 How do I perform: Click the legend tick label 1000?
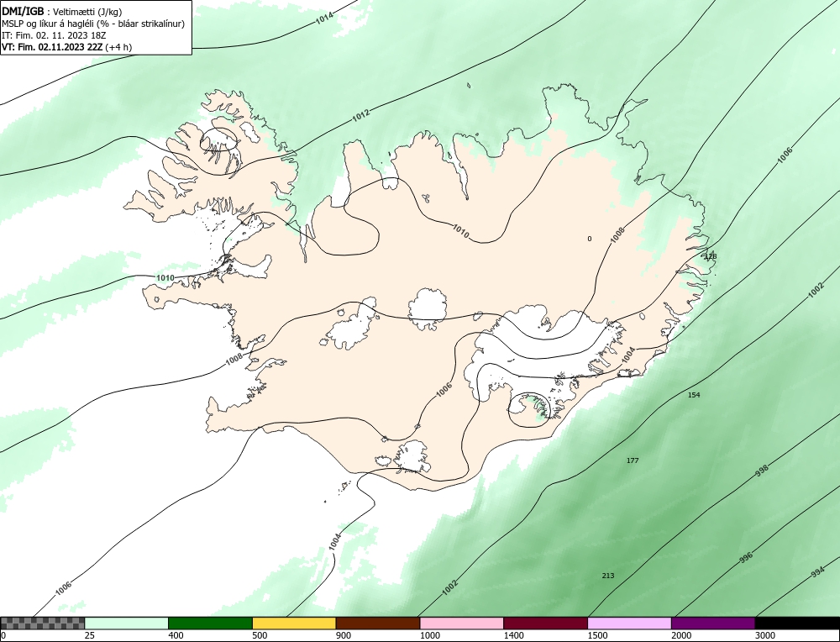429,635
